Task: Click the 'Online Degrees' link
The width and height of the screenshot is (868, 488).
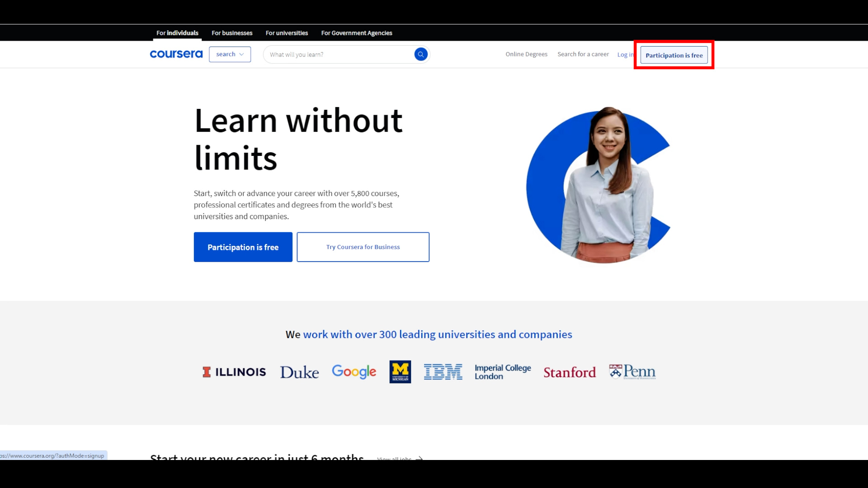Action: point(526,54)
